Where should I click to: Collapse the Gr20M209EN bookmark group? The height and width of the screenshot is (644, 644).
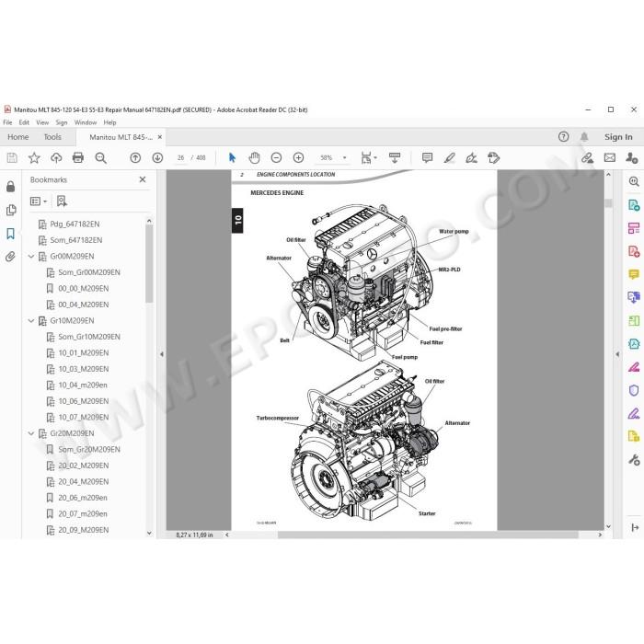coord(31,433)
